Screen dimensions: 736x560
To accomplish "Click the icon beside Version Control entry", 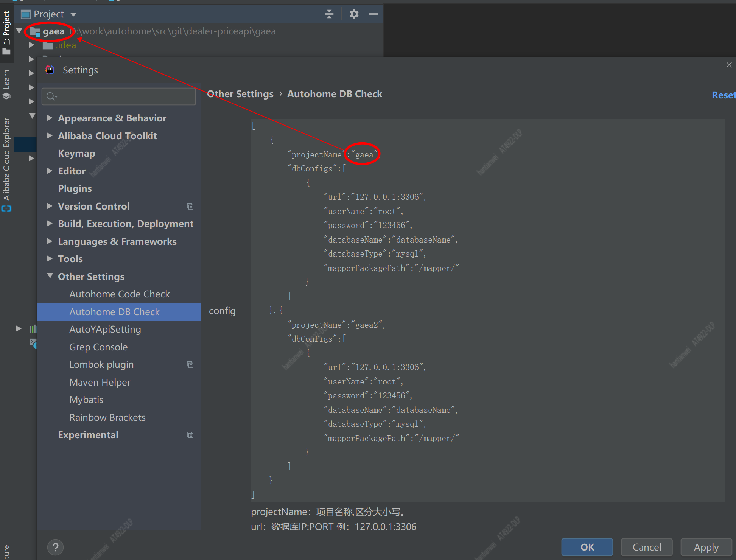I will [190, 206].
